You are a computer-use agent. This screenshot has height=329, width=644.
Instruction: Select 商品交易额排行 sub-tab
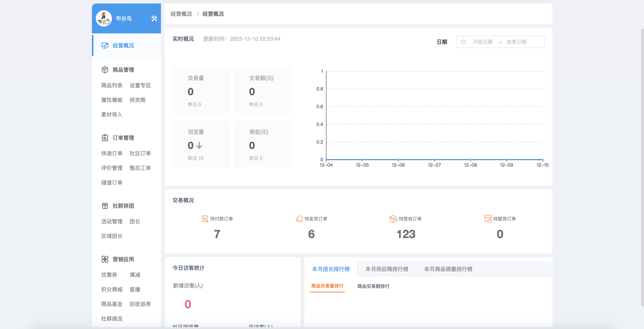click(x=373, y=286)
